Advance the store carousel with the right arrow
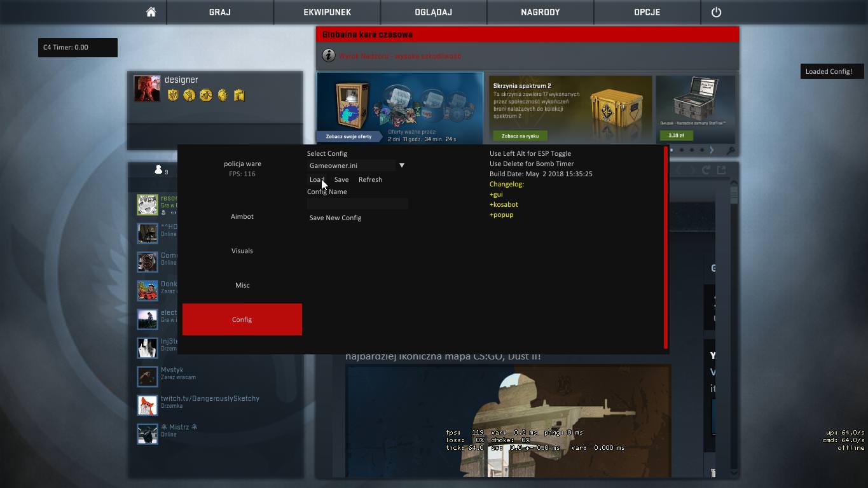Viewport: 868px width, 488px height. (x=712, y=150)
